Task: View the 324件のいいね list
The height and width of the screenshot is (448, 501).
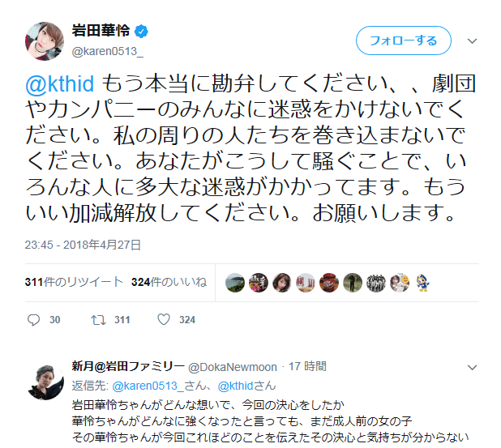Action: (169, 282)
